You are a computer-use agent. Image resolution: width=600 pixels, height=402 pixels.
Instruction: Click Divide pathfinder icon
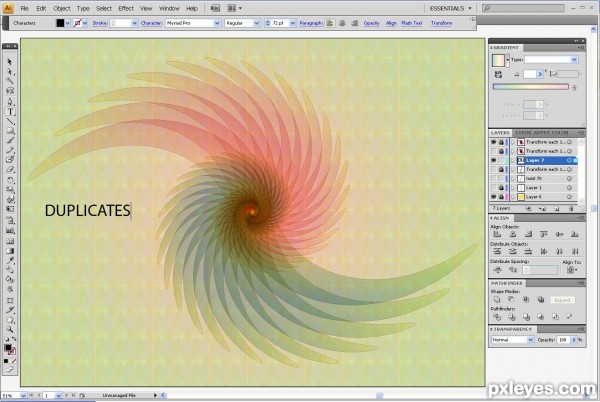(497, 317)
